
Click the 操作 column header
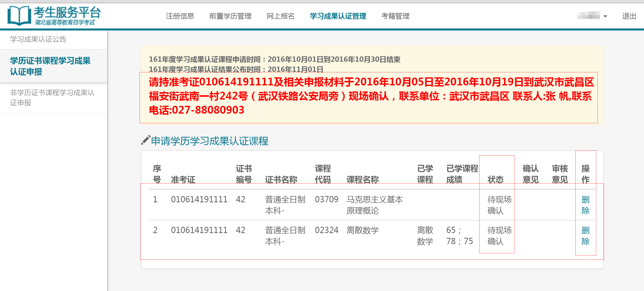[x=585, y=174]
